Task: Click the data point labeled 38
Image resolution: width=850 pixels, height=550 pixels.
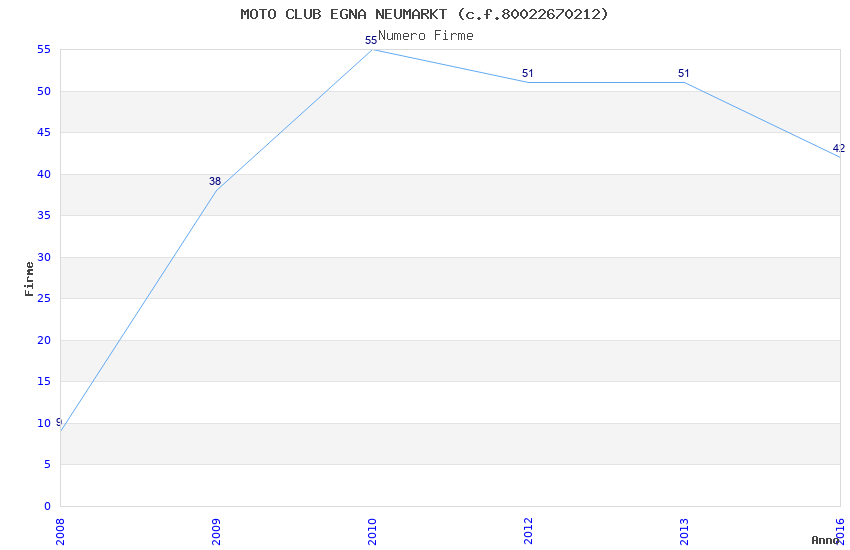Action: click(x=215, y=182)
